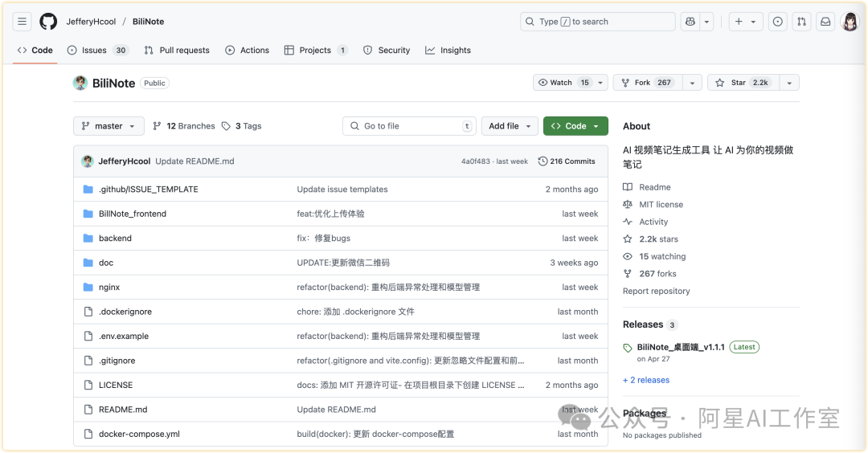Viewport: 868px width, 453px height.
Task: Expand the Copilot dropdown arrow
Action: pyautogui.click(x=707, y=22)
